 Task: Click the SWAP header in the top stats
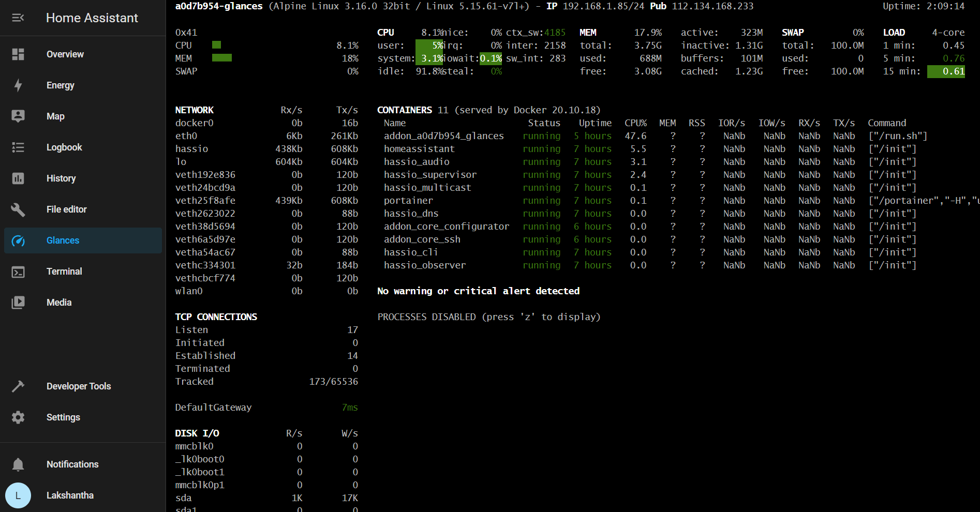pyautogui.click(x=793, y=33)
